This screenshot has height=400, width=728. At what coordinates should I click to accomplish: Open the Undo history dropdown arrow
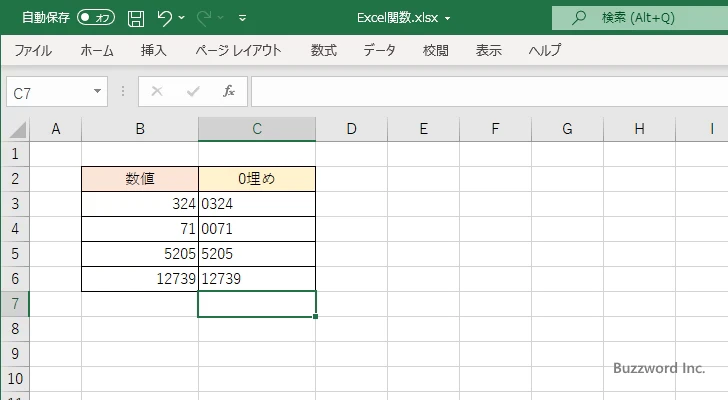click(x=182, y=18)
